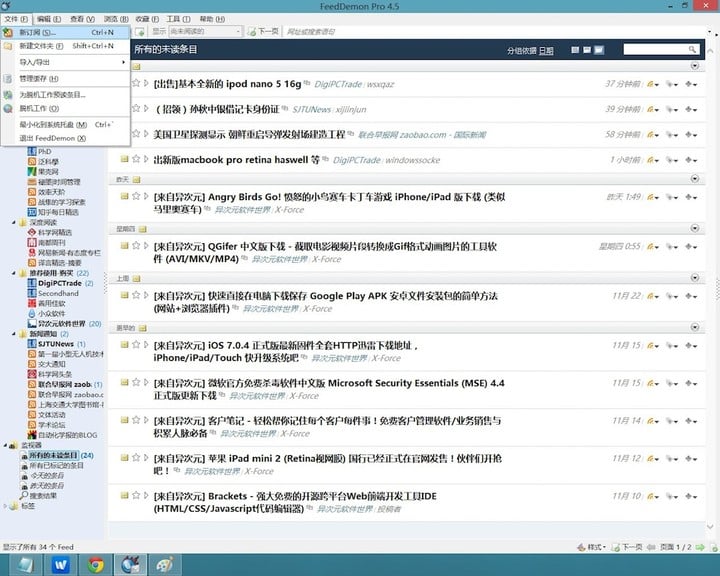Image resolution: width=720 pixels, height=576 pixels.
Task: Switch to the summary view icon
Action: point(587,50)
